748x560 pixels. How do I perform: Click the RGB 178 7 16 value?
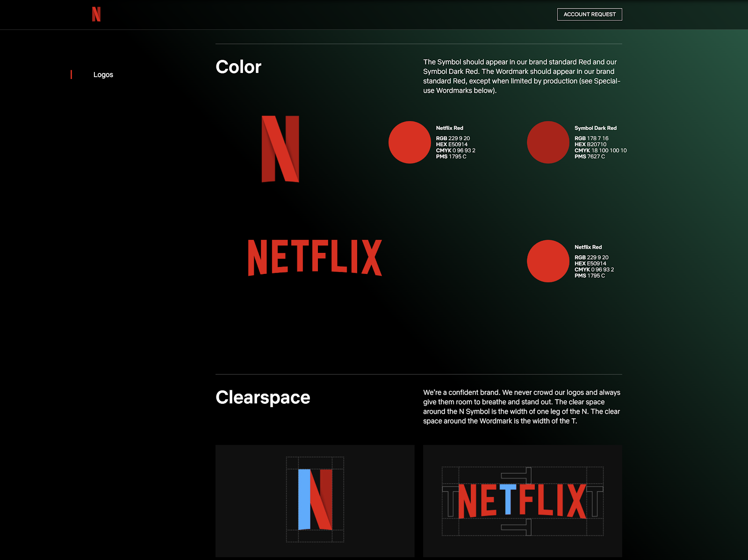point(591,138)
